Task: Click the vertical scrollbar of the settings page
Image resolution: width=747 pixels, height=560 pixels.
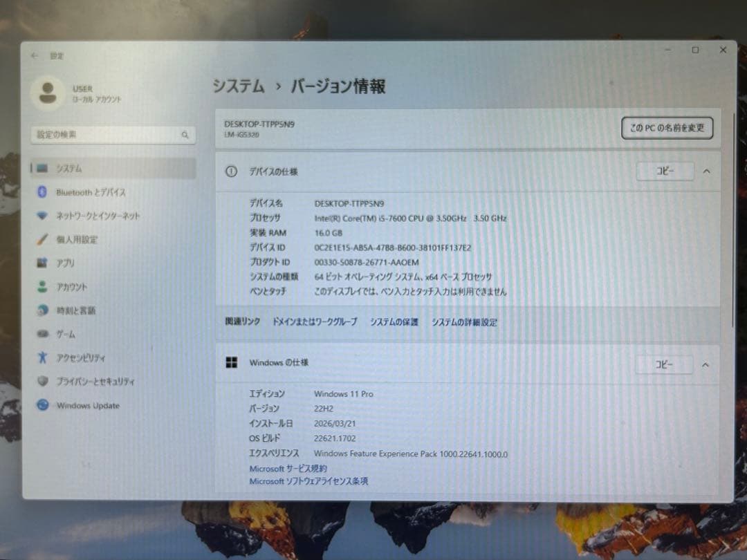Action: point(732,219)
